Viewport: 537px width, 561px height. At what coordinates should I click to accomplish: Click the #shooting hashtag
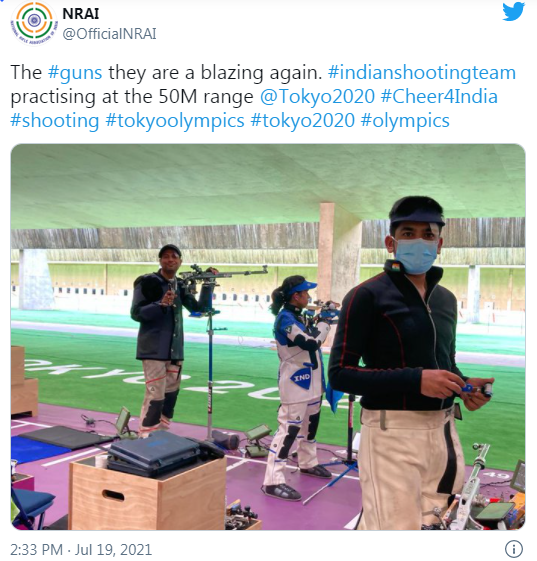[55, 121]
